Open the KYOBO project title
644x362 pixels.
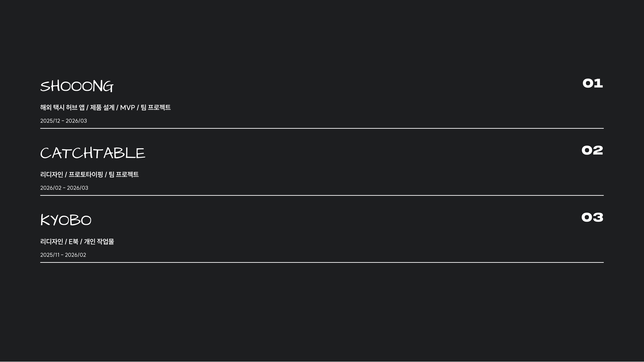tap(66, 220)
